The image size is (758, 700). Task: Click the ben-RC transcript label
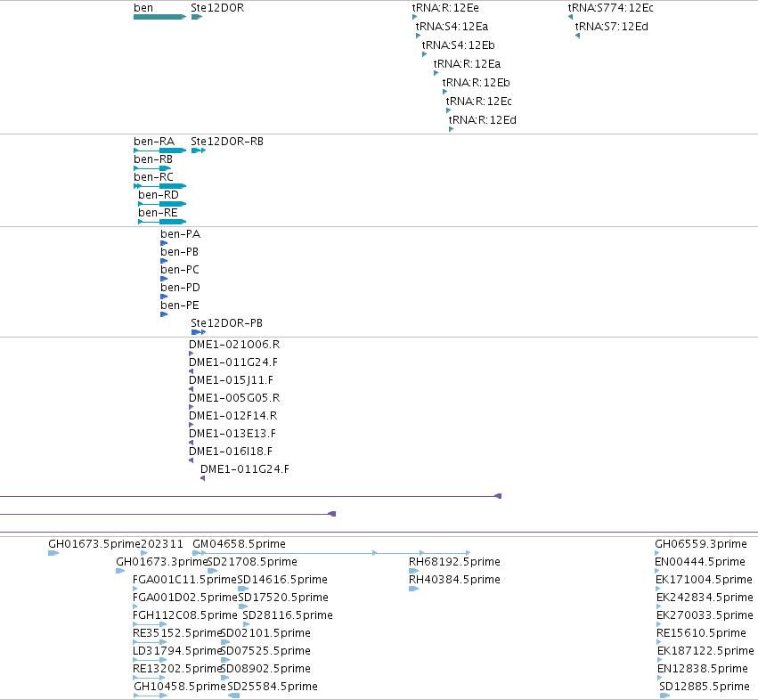click(154, 177)
